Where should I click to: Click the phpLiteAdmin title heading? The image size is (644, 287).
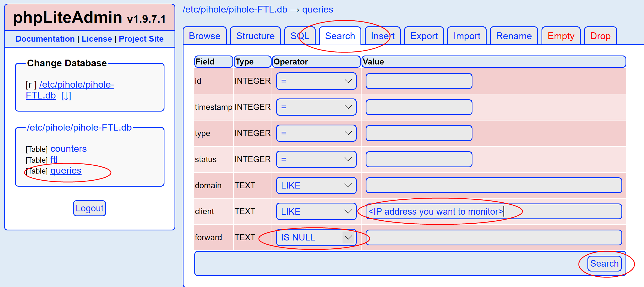pos(89,18)
